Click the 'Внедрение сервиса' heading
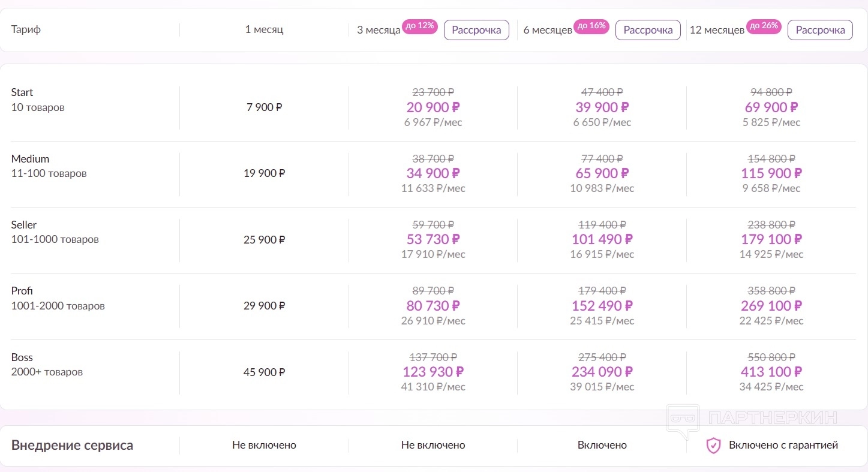Viewport: 868px width, 472px height. pyautogui.click(x=72, y=446)
